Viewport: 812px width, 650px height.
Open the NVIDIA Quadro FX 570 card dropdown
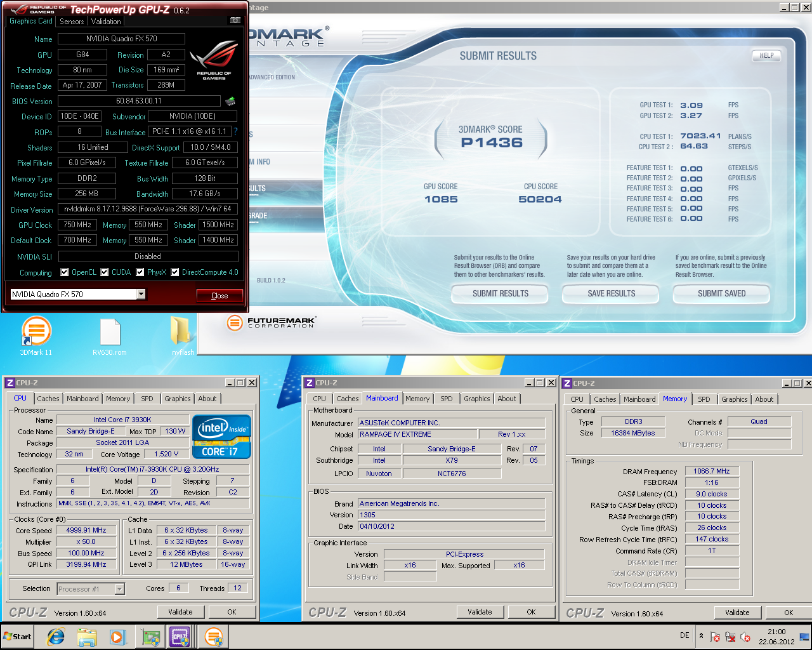point(141,294)
